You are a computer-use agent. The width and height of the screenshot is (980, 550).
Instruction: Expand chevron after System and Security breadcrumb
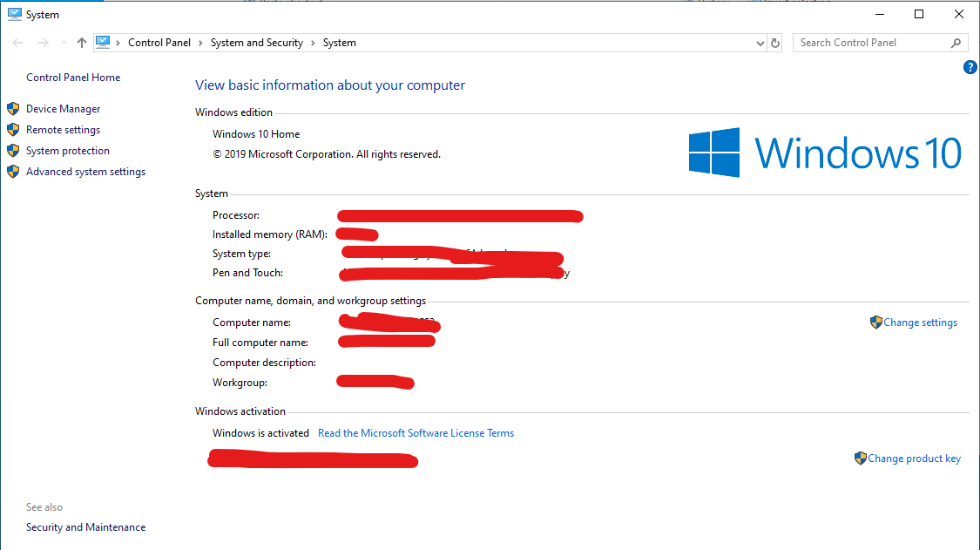pyautogui.click(x=313, y=43)
